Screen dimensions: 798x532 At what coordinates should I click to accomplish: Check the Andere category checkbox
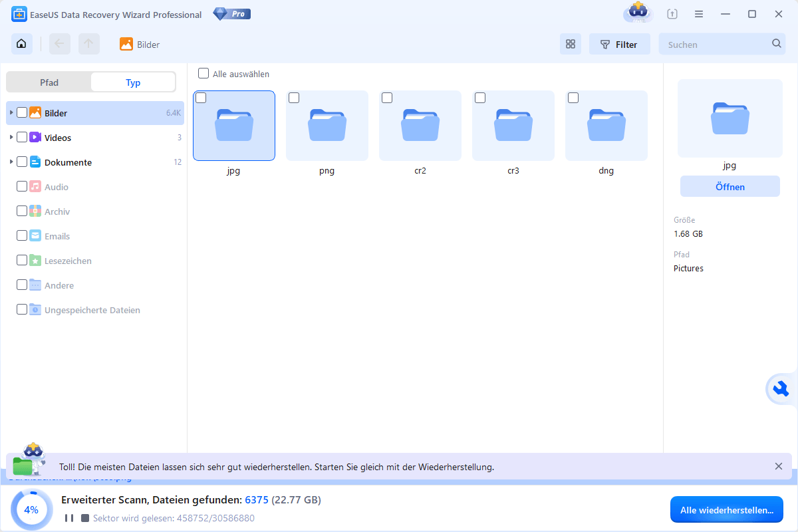(22, 285)
